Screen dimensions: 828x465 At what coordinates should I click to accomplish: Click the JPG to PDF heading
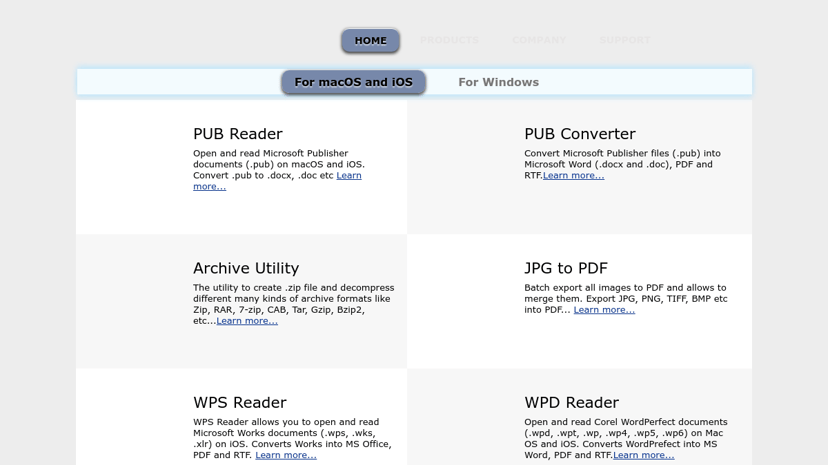coord(566,268)
